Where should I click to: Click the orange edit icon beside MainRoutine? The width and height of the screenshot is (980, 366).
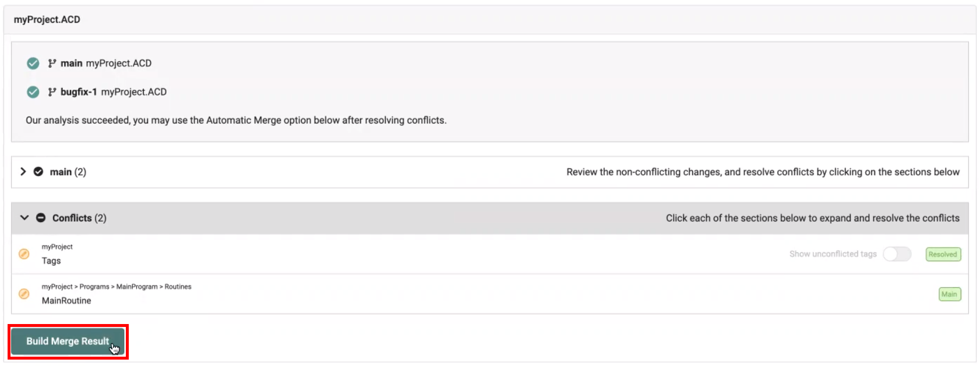pyautogui.click(x=24, y=294)
